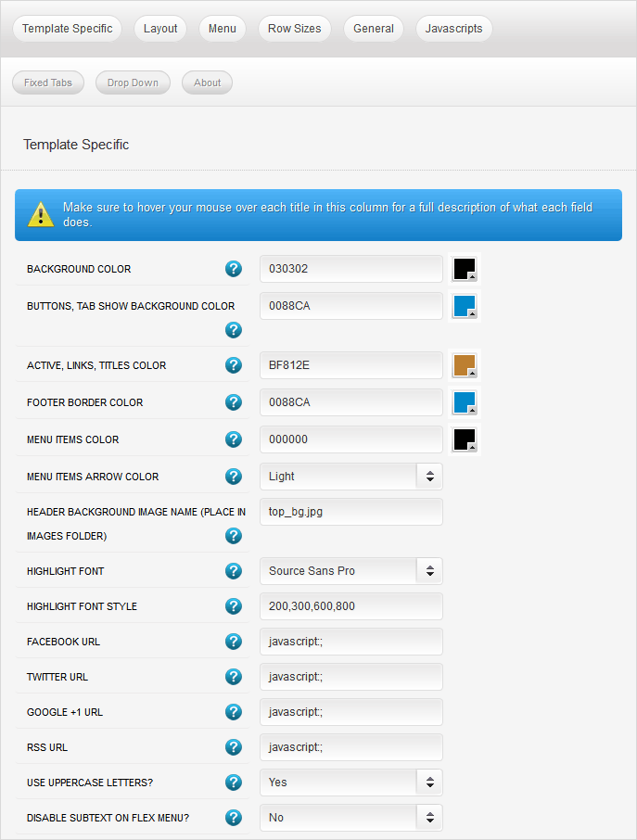637x840 pixels.
Task: Click the "HIGHLIGHT FONT" label
Action: point(65,571)
